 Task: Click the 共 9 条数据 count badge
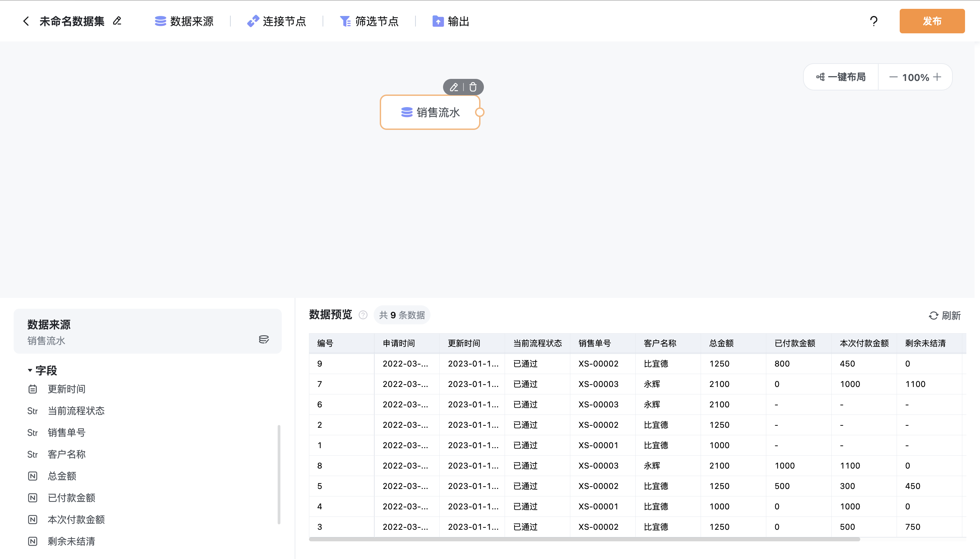tap(402, 315)
